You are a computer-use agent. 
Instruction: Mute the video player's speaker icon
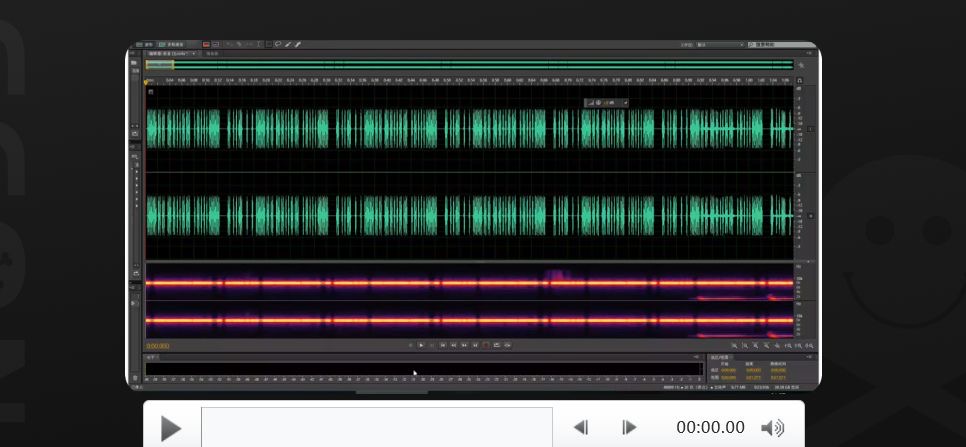(772, 428)
